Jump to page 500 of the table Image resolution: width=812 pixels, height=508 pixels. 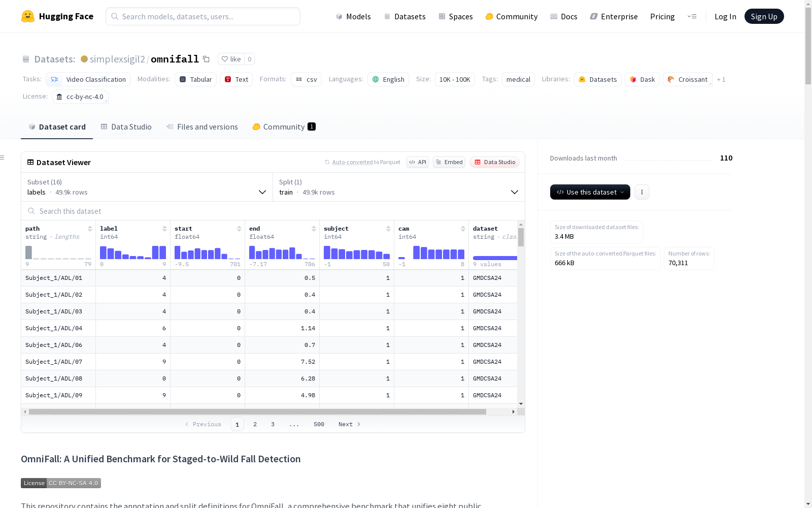coord(319,424)
